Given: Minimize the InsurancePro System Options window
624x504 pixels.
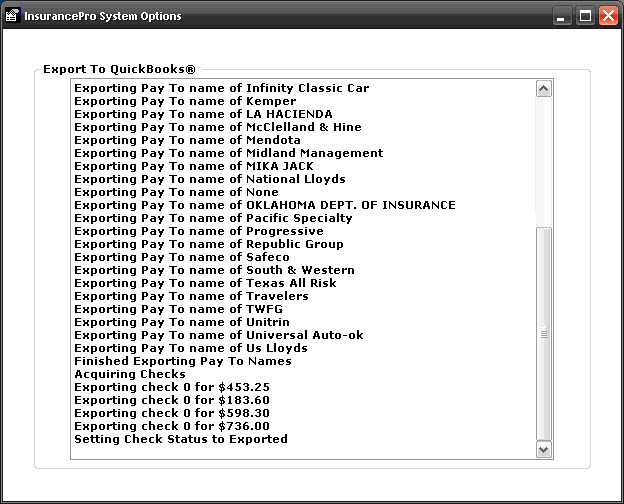Looking at the screenshot, I should tap(561, 16).
